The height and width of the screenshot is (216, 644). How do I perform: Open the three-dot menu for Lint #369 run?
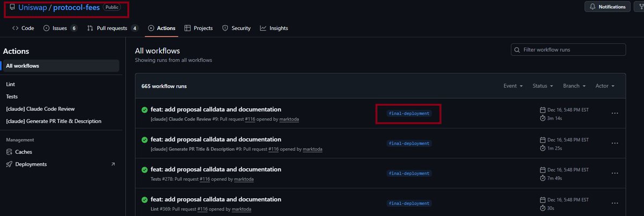click(x=615, y=204)
